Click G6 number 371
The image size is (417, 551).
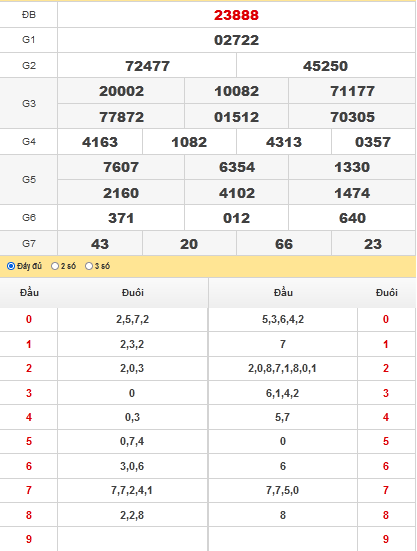pos(121,218)
